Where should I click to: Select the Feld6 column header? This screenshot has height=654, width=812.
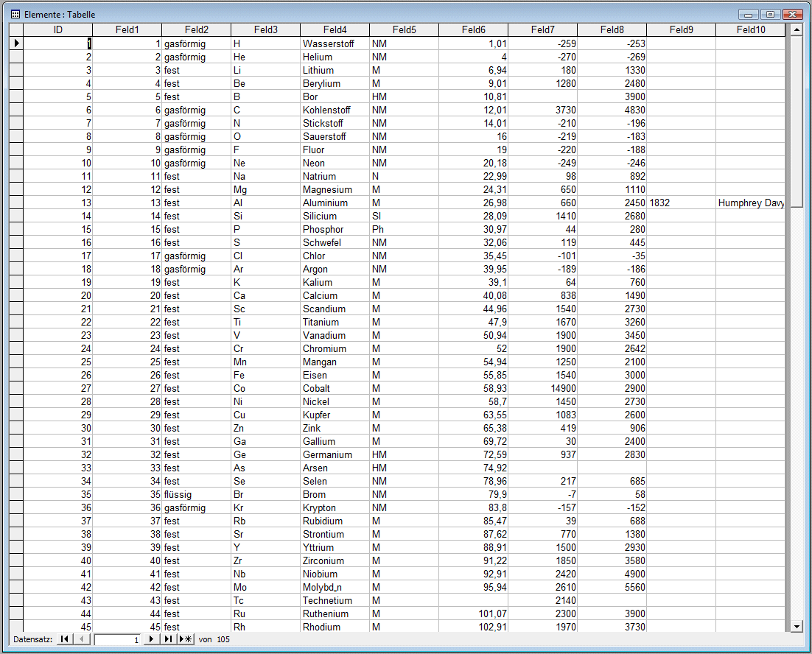pyautogui.click(x=474, y=30)
